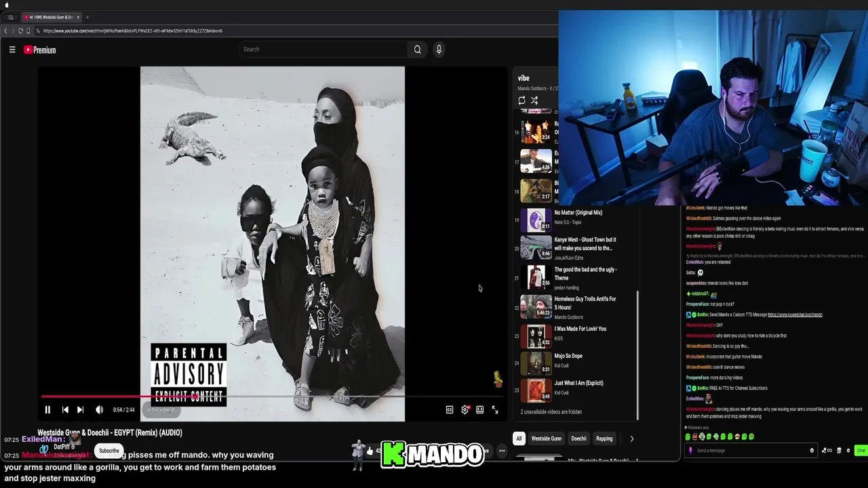Open the Apple menu
Screen dimensions: 868x488
[7, 5]
